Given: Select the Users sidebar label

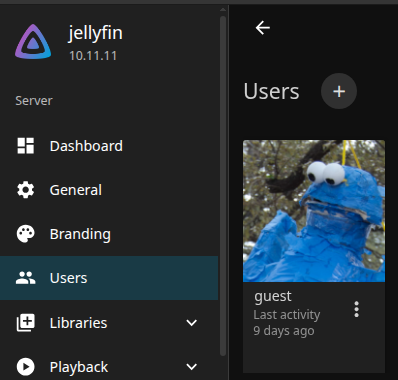Looking at the screenshot, I should (x=68, y=278).
